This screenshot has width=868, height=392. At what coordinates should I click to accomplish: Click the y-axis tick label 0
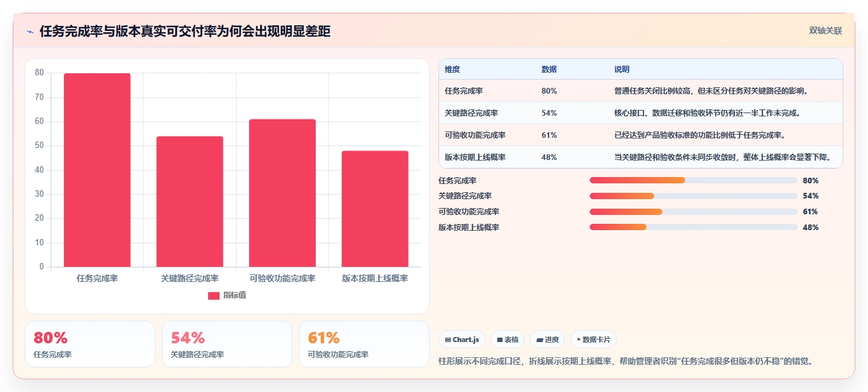(42, 267)
